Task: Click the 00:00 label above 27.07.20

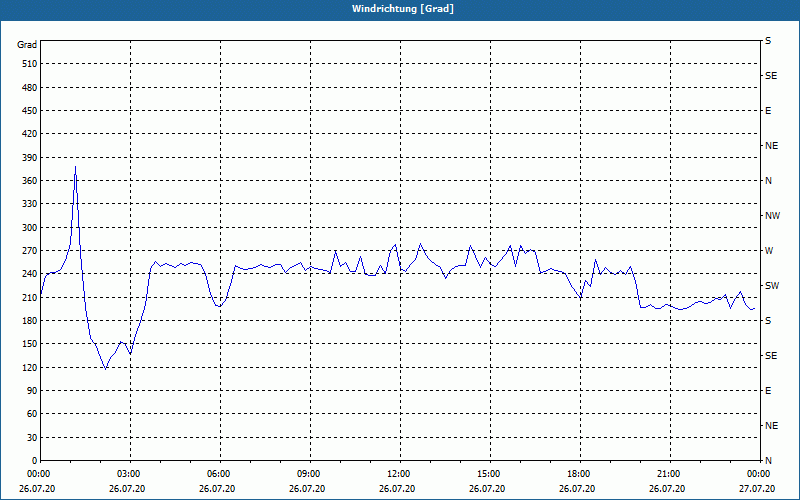Action: (x=757, y=474)
